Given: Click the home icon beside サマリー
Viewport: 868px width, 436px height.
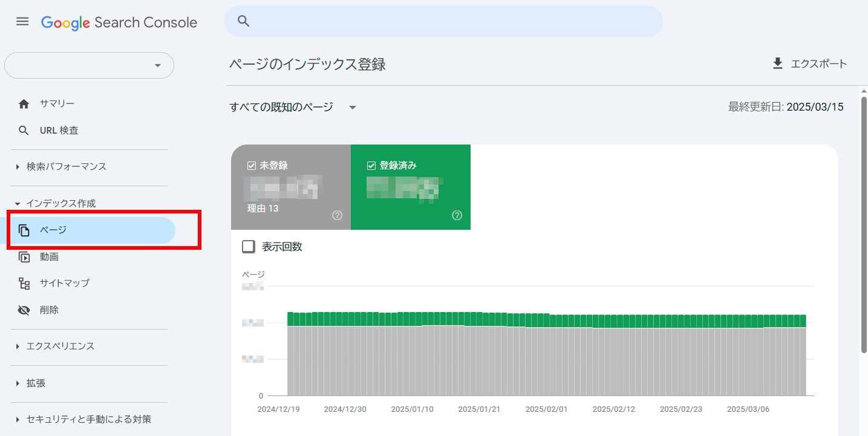Looking at the screenshot, I should (x=24, y=104).
